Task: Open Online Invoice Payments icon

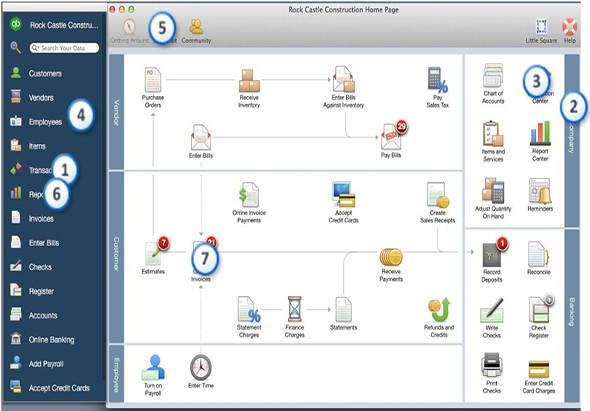Action: point(249,195)
